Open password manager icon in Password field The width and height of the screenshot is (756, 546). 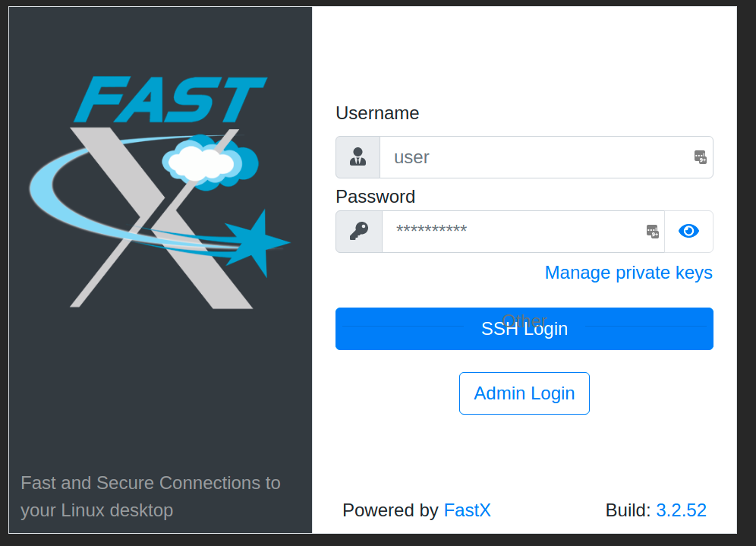(652, 232)
